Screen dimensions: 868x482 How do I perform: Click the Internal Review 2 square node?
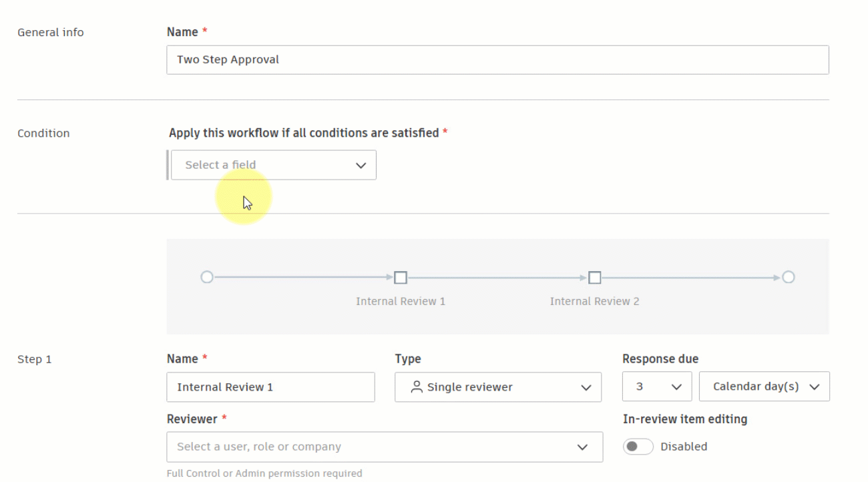tap(594, 278)
